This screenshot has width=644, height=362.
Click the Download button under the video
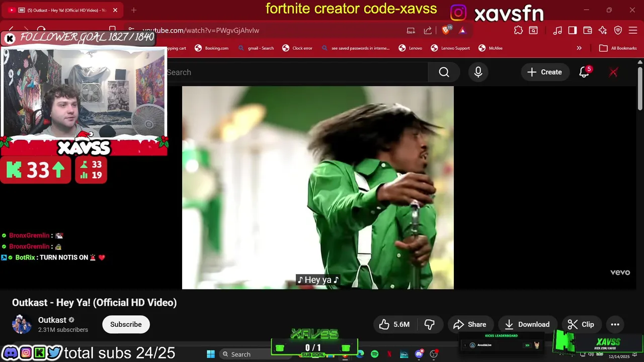pos(527,324)
